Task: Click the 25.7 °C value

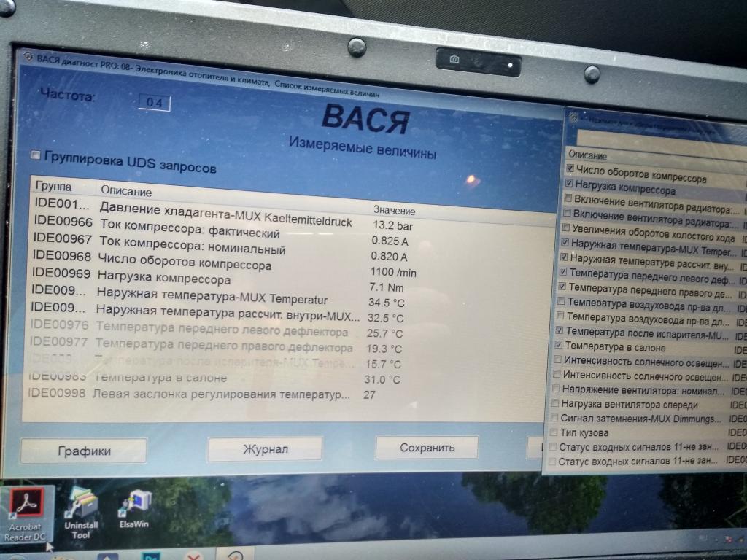Action: point(384,333)
